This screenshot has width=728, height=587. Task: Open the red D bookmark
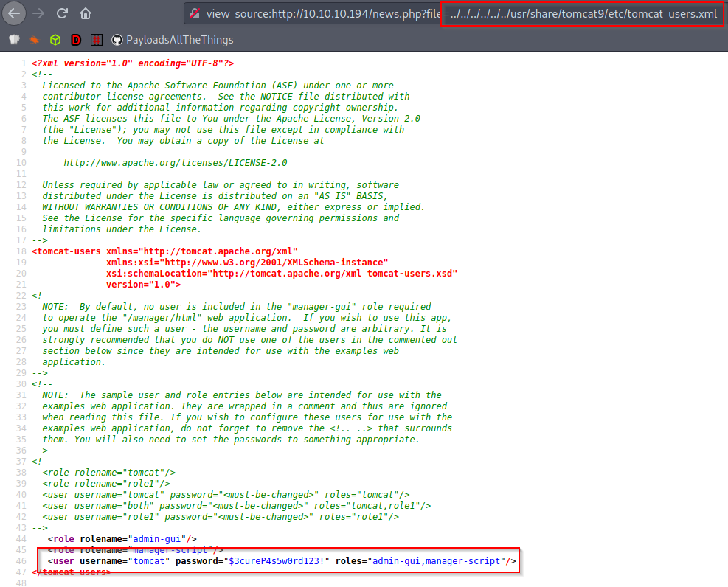[x=76, y=40]
